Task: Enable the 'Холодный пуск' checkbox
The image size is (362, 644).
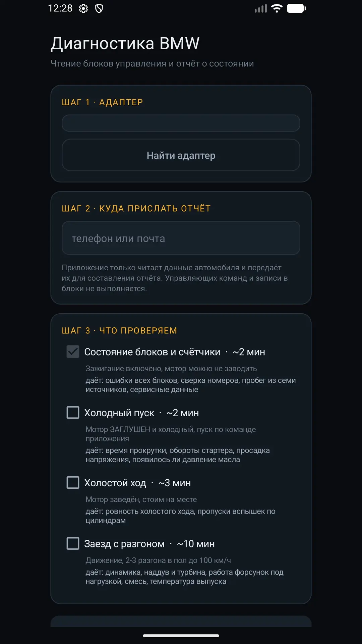Action: (73, 413)
